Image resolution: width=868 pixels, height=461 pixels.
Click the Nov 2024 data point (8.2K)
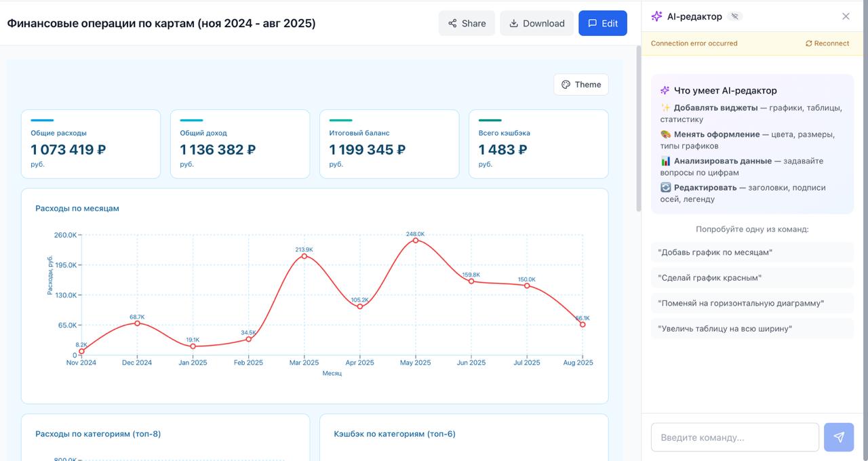(x=81, y=351)
